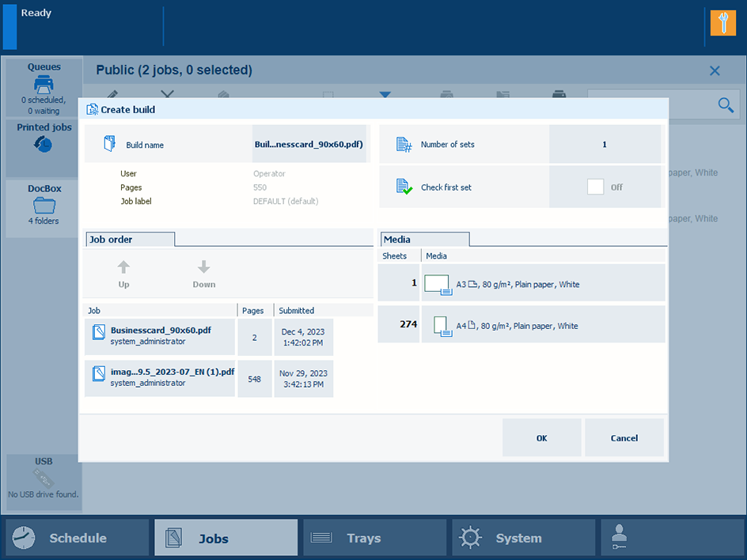Click the Job label DEFAULT (default) value
This screenshot has height=560, width=747.
pyautogui.click(x=286, y=201)
